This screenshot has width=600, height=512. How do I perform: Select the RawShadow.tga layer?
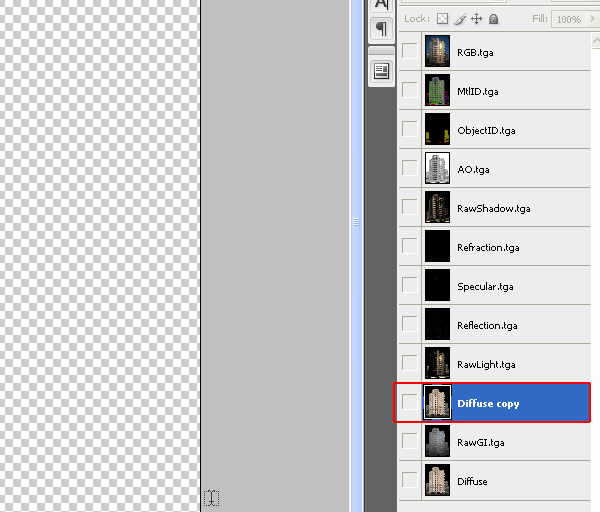(493, 208)
